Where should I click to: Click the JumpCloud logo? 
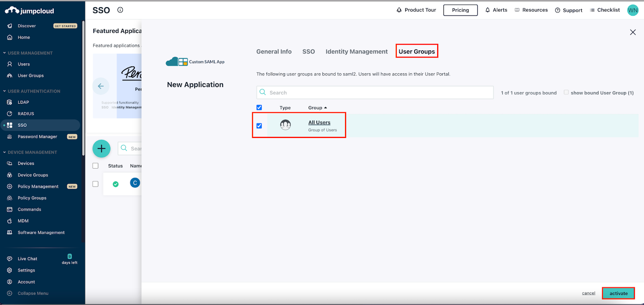(29, 11)
